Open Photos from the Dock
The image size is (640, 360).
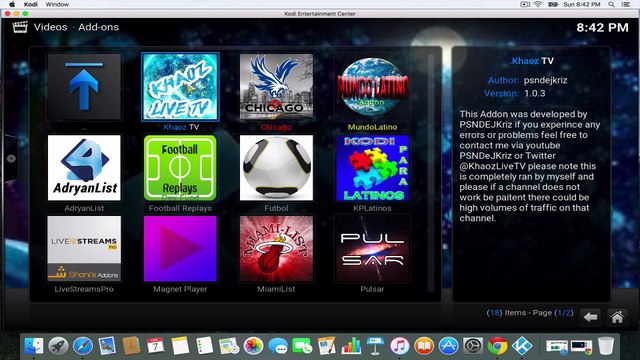click(x=253, y=346)
